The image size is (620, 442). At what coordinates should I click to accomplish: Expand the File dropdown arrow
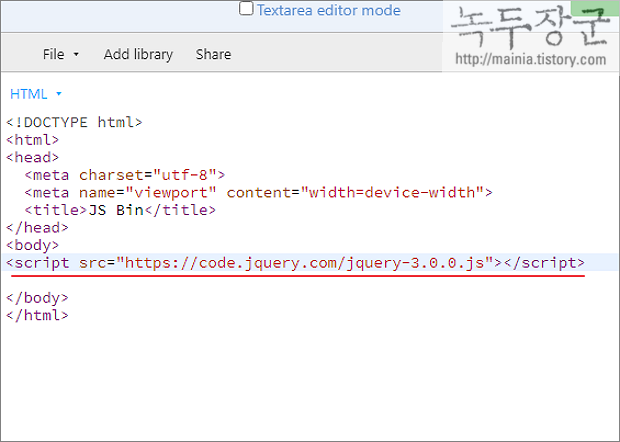point(76,55)
